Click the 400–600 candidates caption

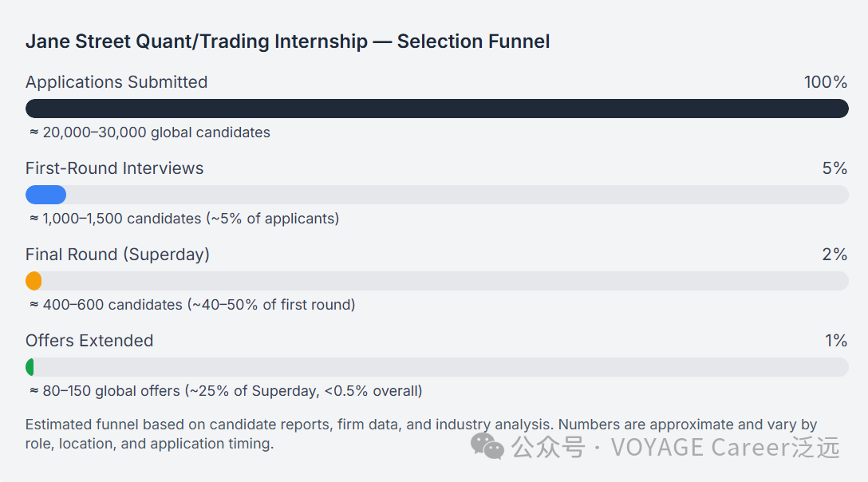tap(191, 305)
